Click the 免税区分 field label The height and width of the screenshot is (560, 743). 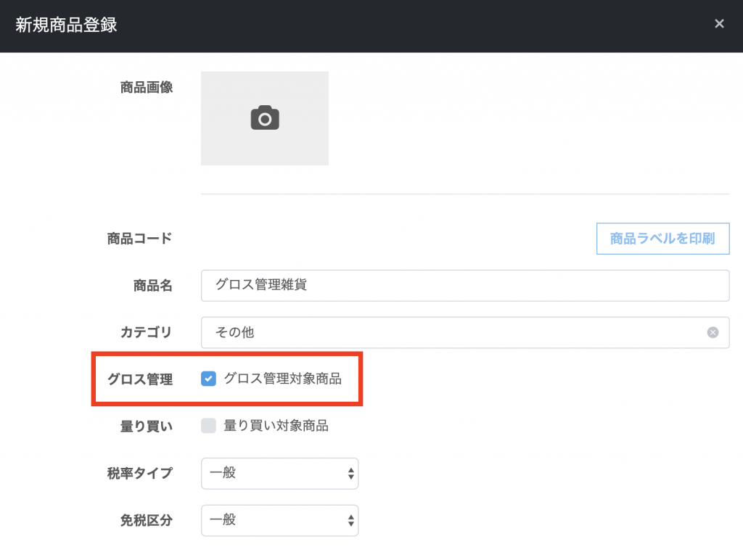coord(146,520)
